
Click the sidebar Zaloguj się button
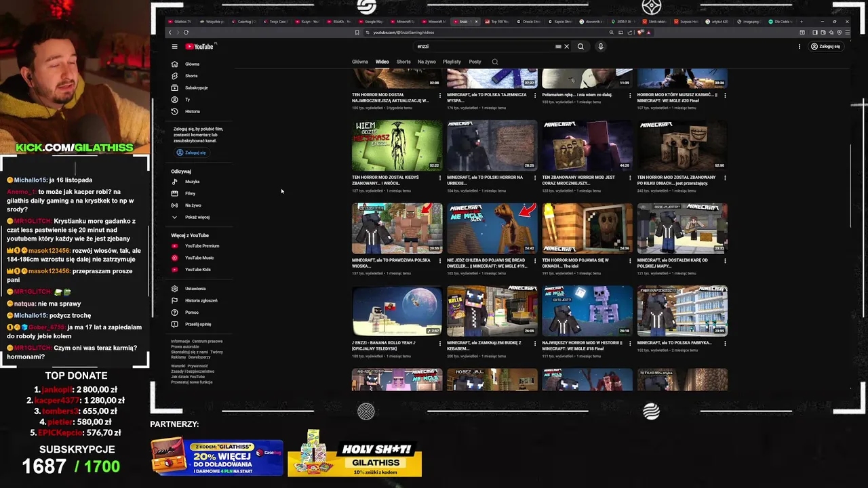coord(191,153)
